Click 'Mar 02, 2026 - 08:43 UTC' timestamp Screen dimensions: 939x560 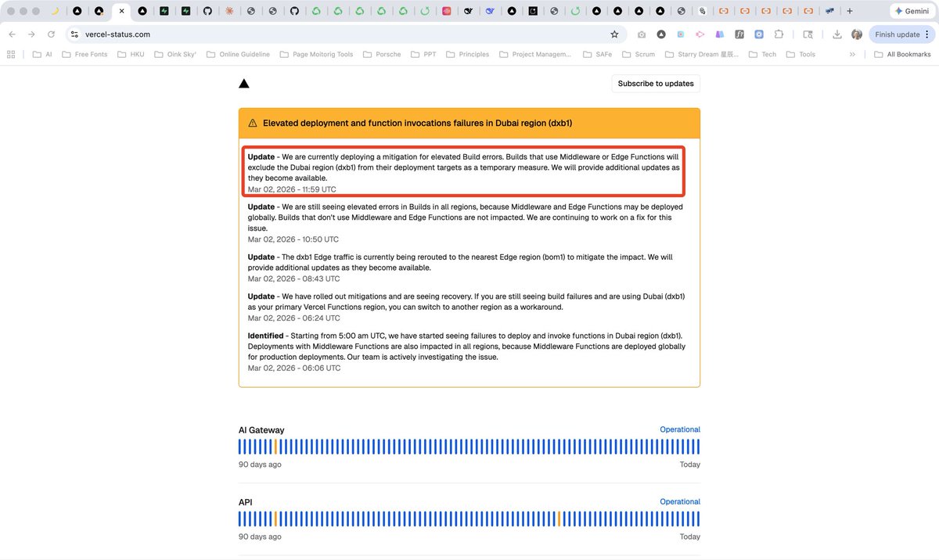293,278
